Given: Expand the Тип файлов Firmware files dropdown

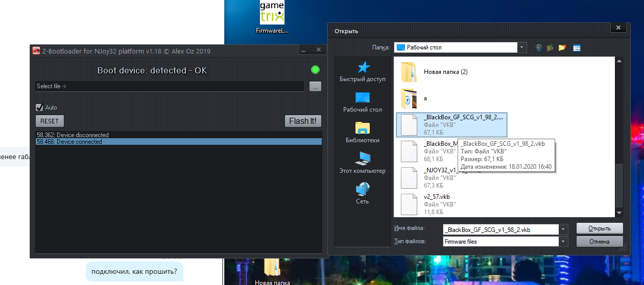Looking at the screenshot, I should (x=563, y=242).
